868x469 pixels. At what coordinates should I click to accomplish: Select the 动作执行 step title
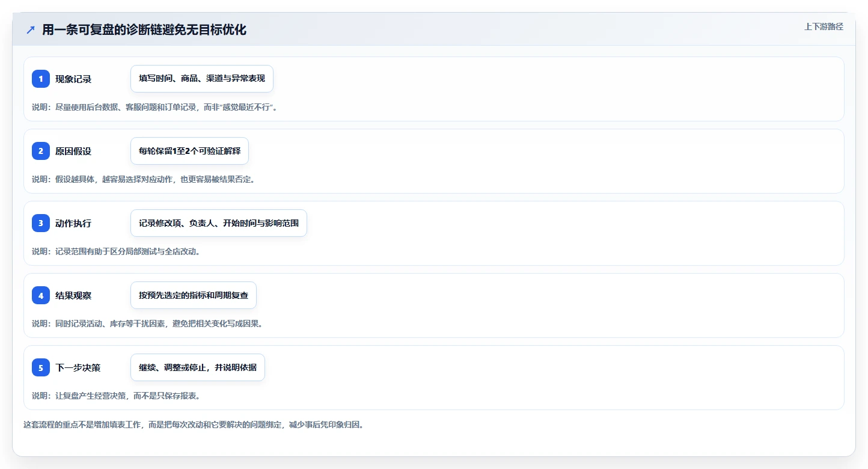(73, 223)
